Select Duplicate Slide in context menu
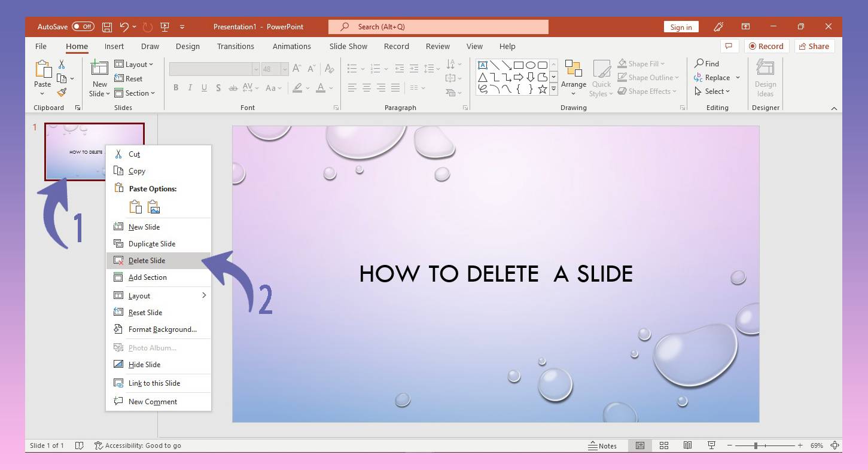868x470 pixels. pos(159,244)
